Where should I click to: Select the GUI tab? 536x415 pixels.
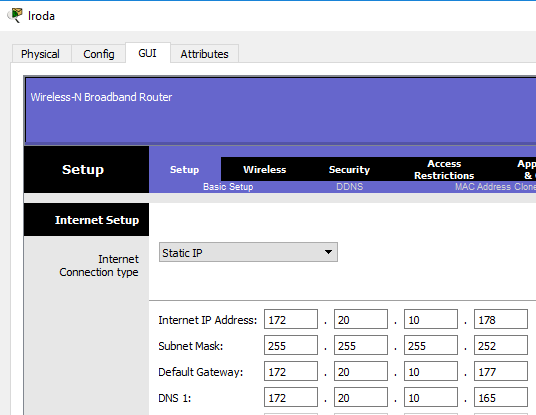pos(148,53)
